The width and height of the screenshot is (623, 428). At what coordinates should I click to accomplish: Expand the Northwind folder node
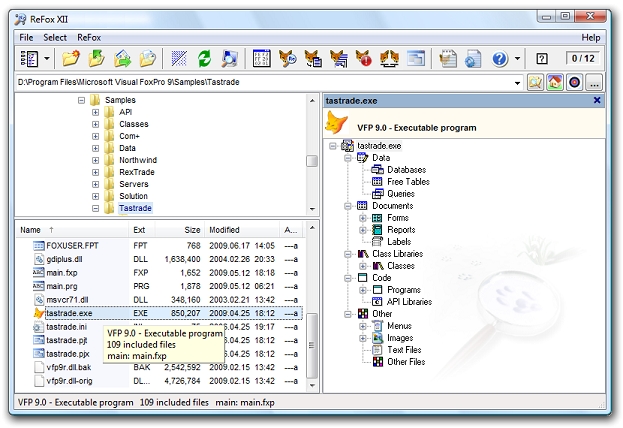click(95, 160)
